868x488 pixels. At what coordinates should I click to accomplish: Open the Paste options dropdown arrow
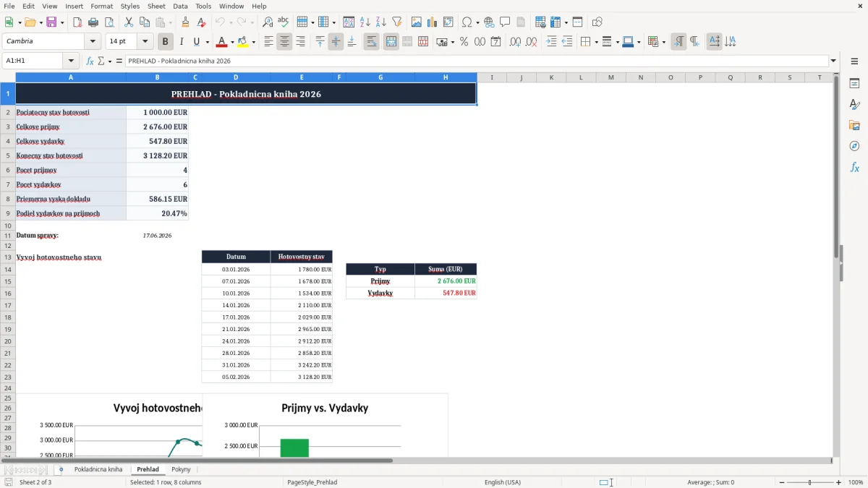point(171,22)
